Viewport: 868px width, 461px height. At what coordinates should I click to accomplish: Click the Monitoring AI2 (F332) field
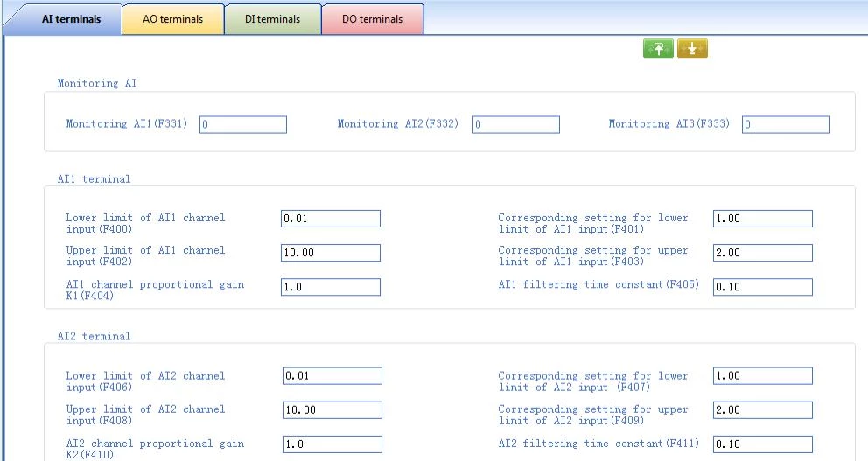click(516, 125)
